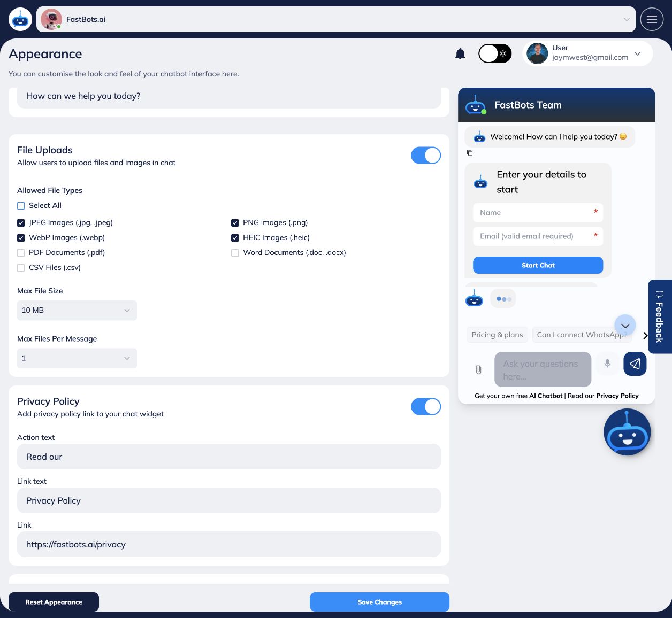
Task: Check the Select All file types box
Action: tap(21, 206)
